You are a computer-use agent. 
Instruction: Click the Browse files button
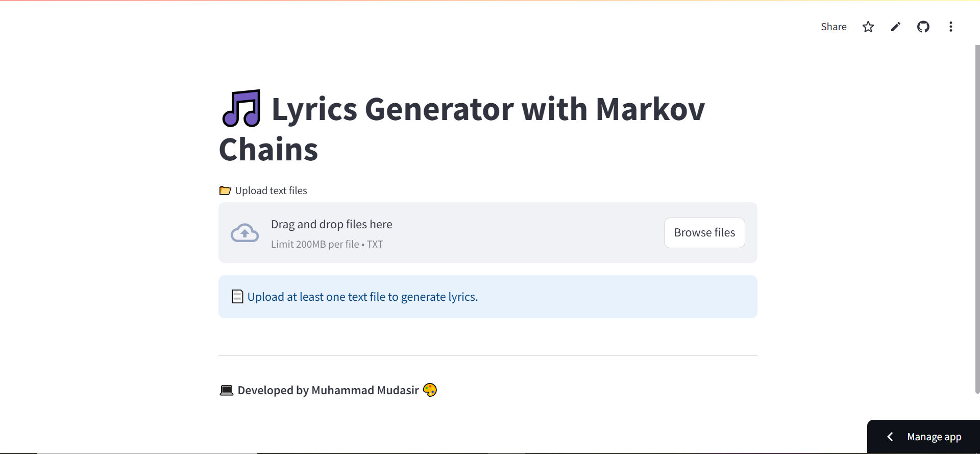click(704, 232)
